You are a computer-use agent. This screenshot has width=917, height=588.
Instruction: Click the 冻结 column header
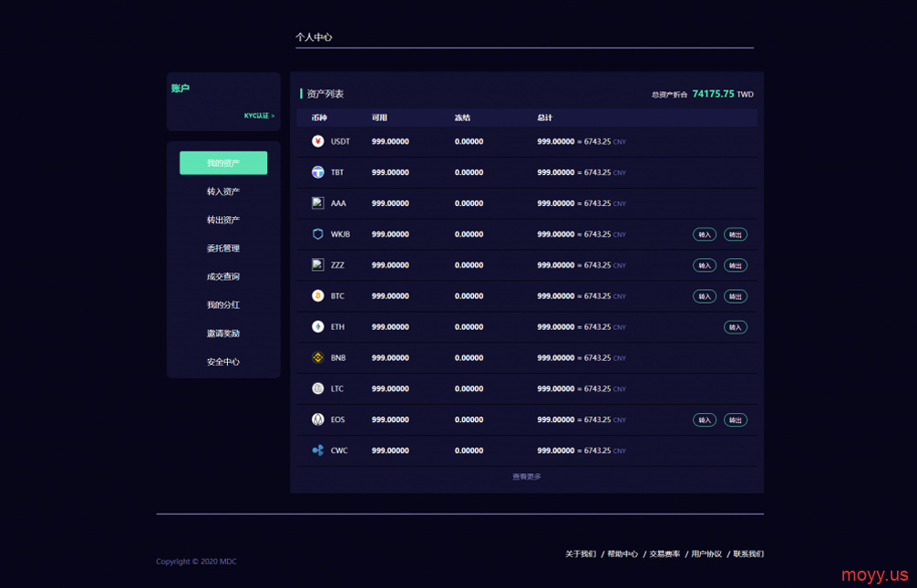click(462, 118)
